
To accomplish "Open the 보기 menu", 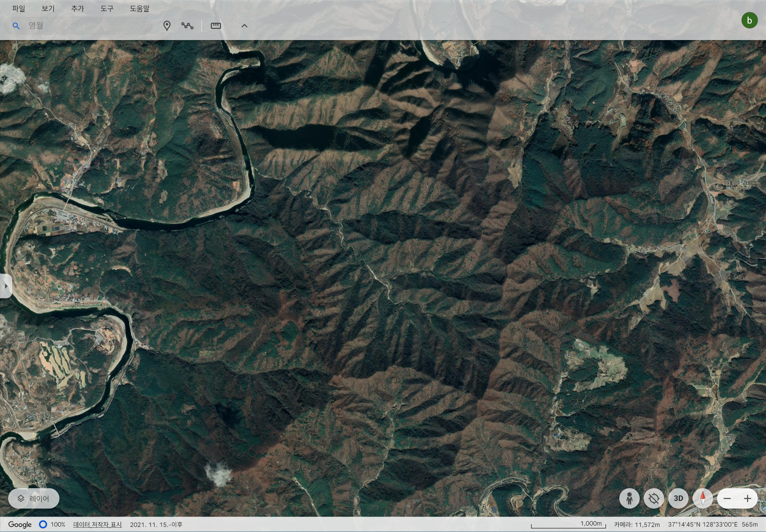I will [48, 8].
